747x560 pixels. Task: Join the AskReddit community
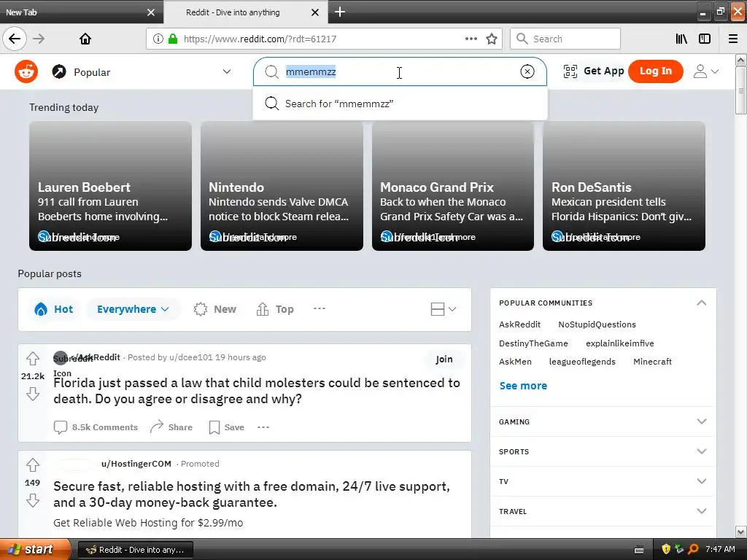point(444,359)
